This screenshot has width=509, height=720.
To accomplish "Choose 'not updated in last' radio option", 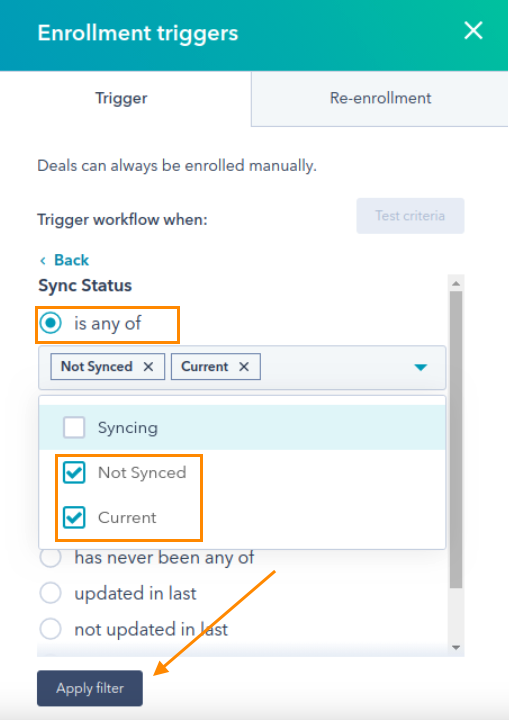I will click(51, 629).
